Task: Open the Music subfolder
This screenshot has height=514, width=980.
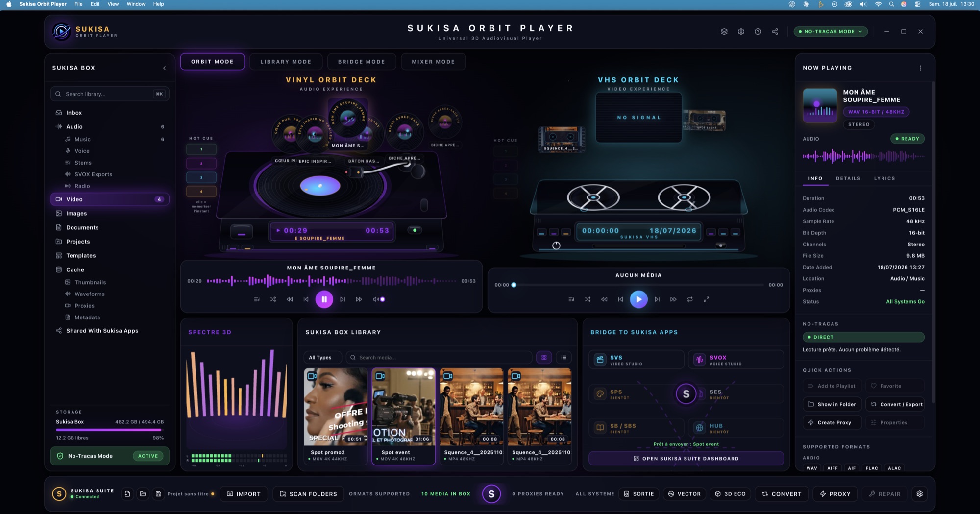Action: click(x=114, y=139)
